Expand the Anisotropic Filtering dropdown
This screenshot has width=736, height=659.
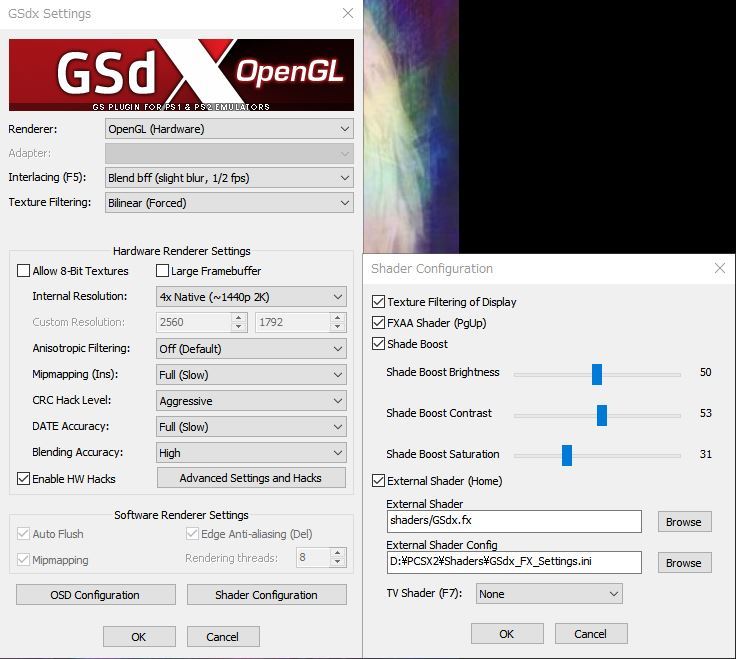[x=251, y=349]
